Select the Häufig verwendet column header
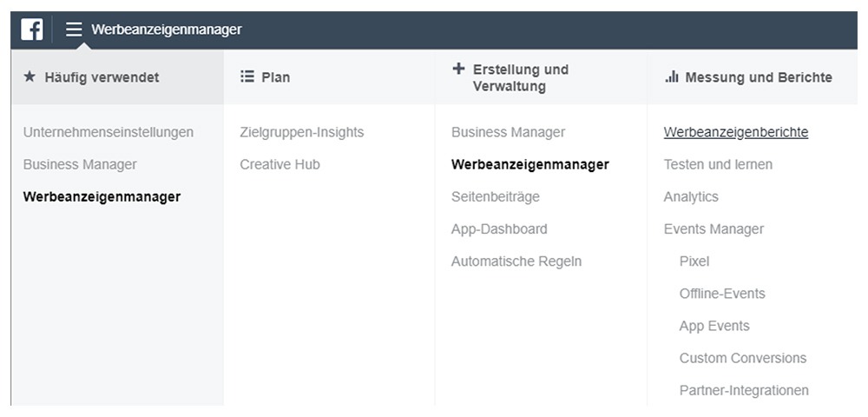868x417 pixels. (117, 77)
